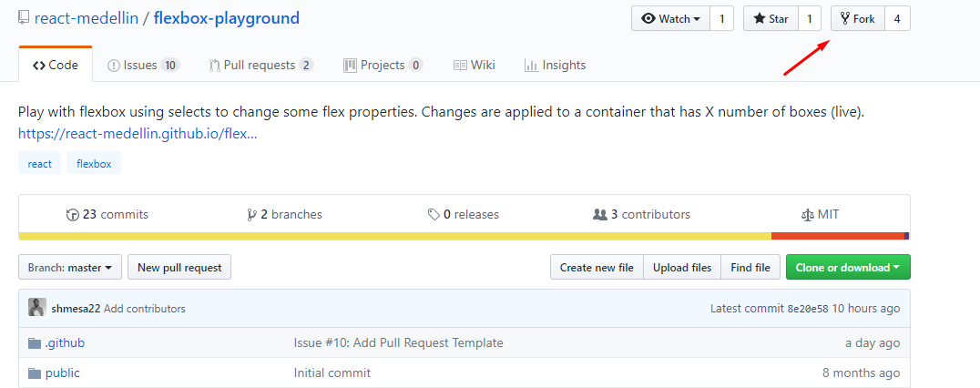
Task: Open the react-medellin organization link
Action: click(87, 18)
